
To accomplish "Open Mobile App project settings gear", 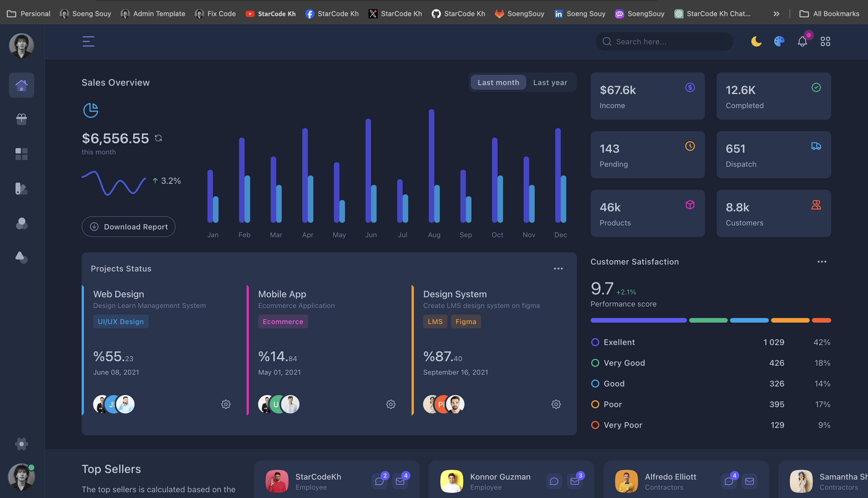I will click(x=391, y=404).
